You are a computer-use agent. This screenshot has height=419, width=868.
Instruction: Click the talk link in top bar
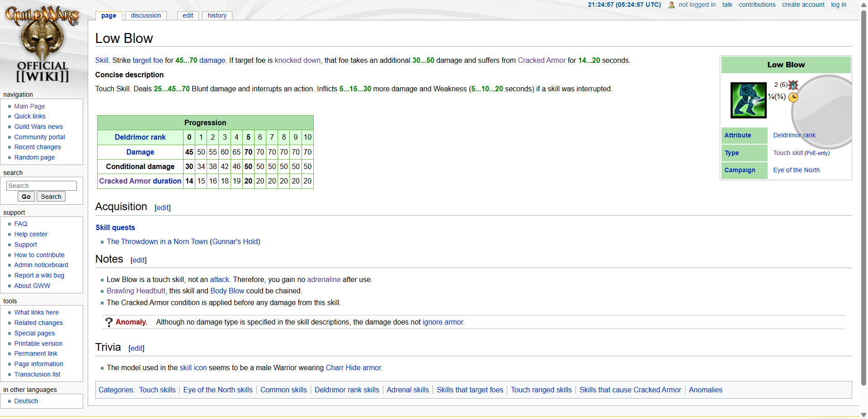click(727, 5)
